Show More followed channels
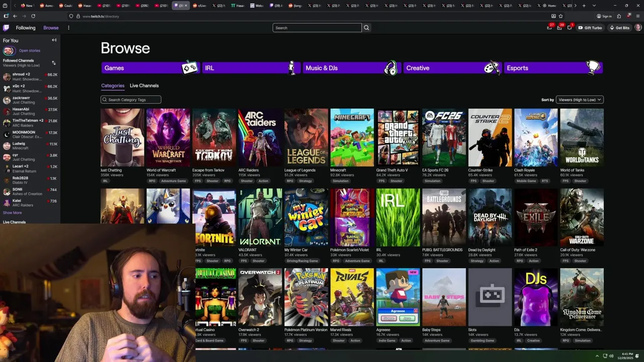644x362 pixels. (13, 213)
